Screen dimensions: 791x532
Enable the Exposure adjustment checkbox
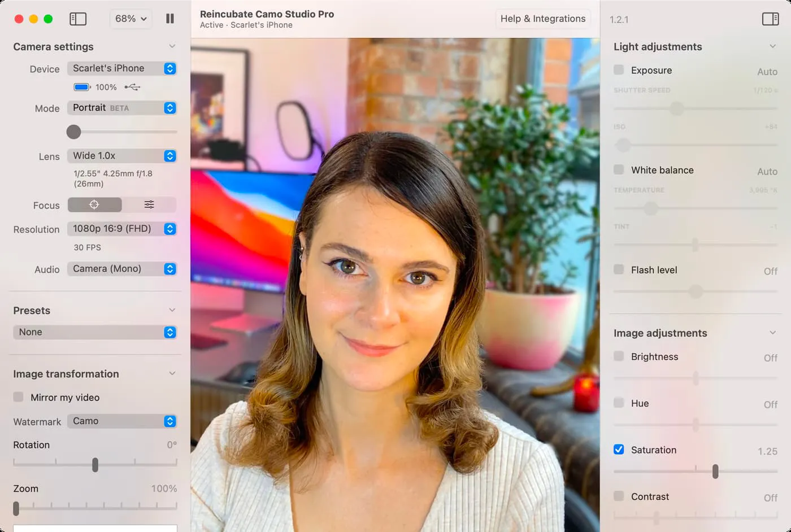click(x=619, y=70)
